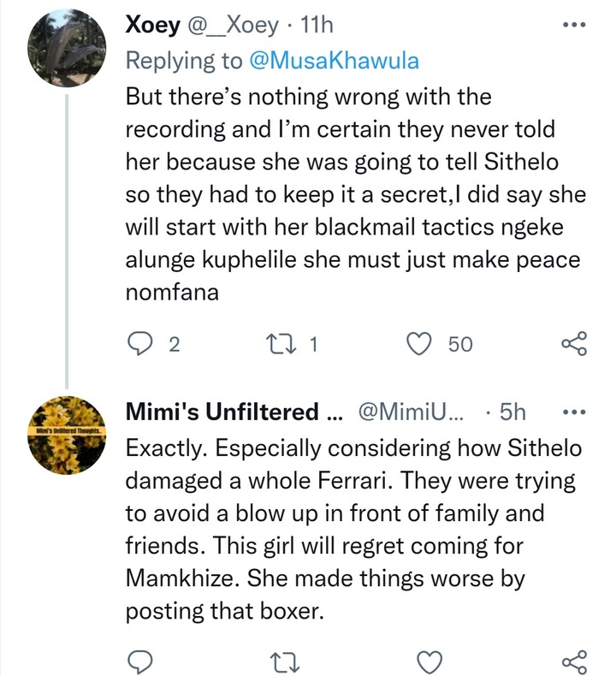Open more options on Xoey's tweet
616x676 pixels.
pyautogui.click(x=575, y=25)
